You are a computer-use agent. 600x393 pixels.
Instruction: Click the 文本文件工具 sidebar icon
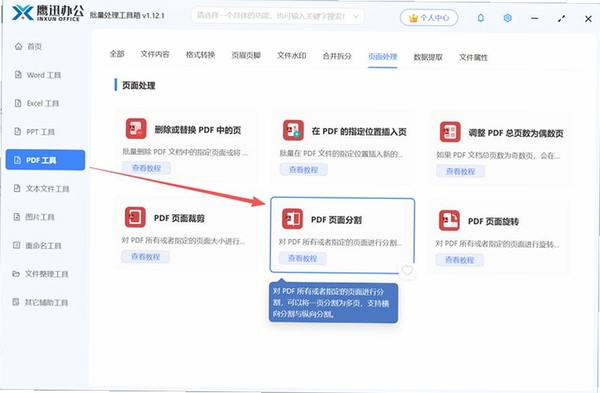(17, 188)
